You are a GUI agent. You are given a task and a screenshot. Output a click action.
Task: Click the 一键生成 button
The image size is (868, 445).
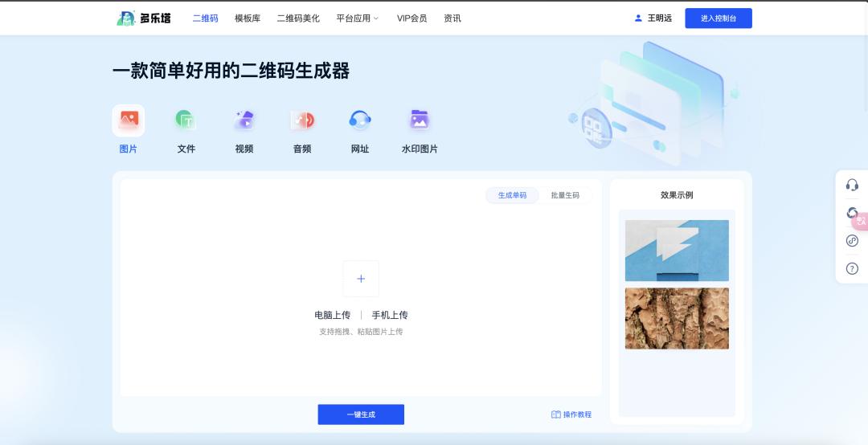click(361, 414)
